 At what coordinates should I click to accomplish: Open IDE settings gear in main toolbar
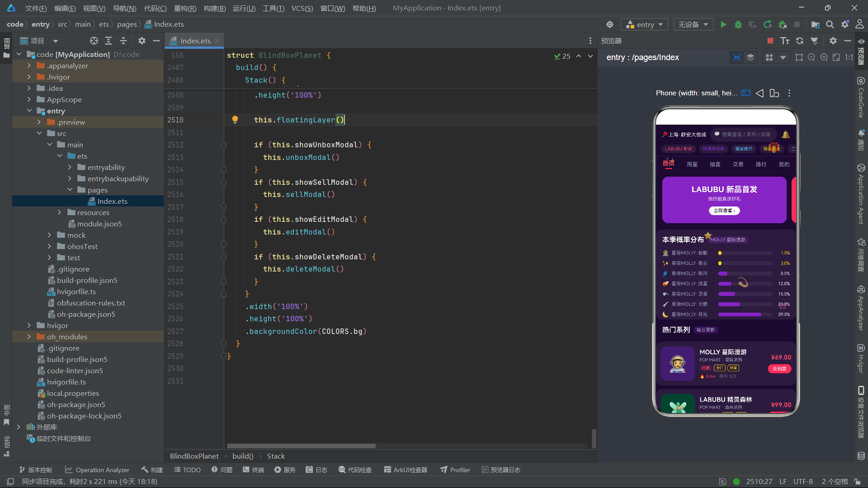[845, 24]
